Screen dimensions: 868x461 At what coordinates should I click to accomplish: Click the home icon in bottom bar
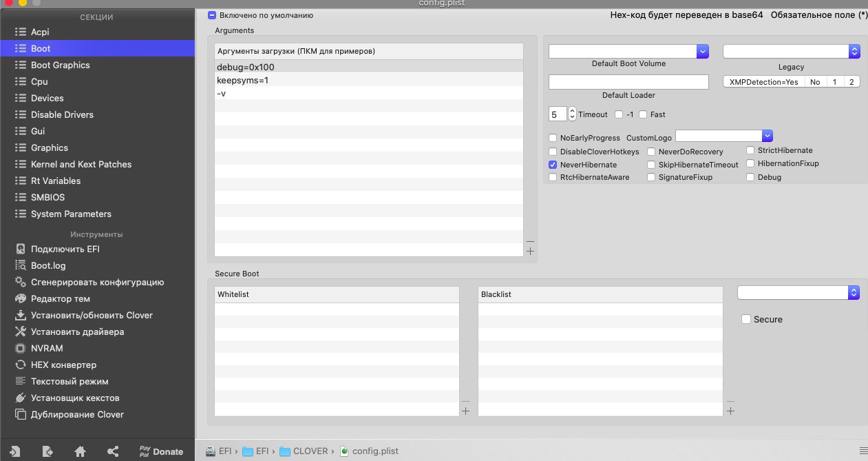pos(81,451)
